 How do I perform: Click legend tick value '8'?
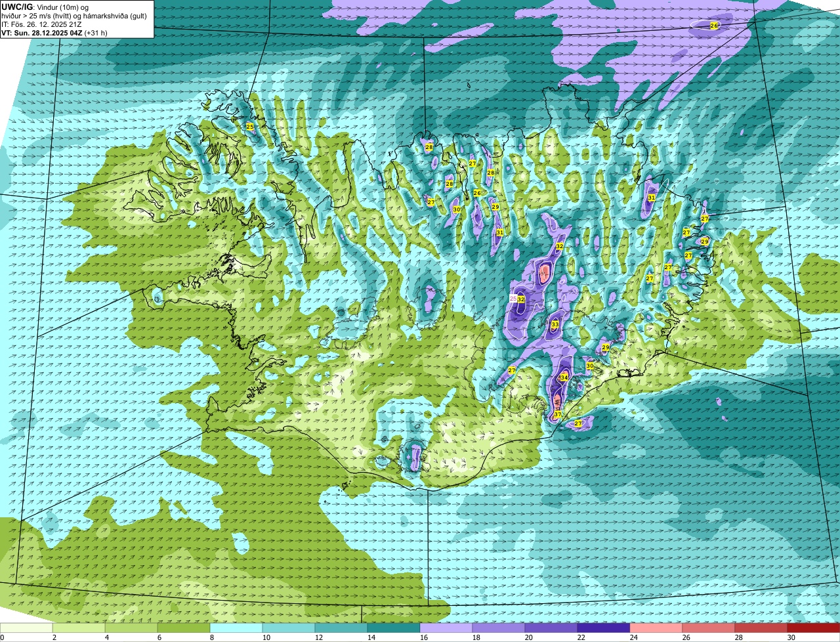(211, 637)
